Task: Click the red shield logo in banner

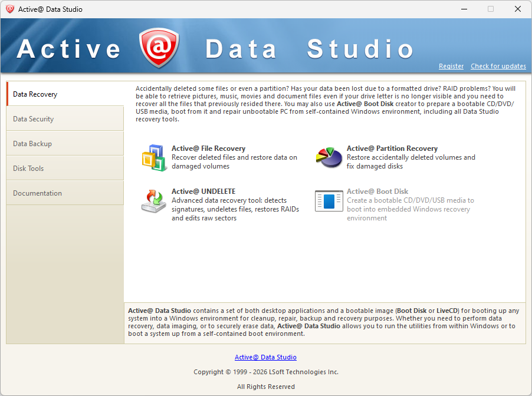Action: [x=159, y=47]
